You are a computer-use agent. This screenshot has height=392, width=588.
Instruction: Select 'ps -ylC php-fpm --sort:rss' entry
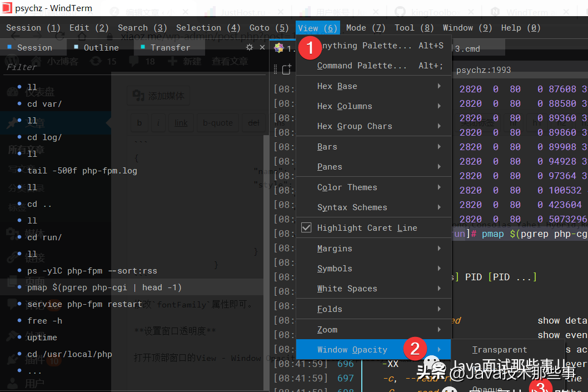(x=92, y=271)
